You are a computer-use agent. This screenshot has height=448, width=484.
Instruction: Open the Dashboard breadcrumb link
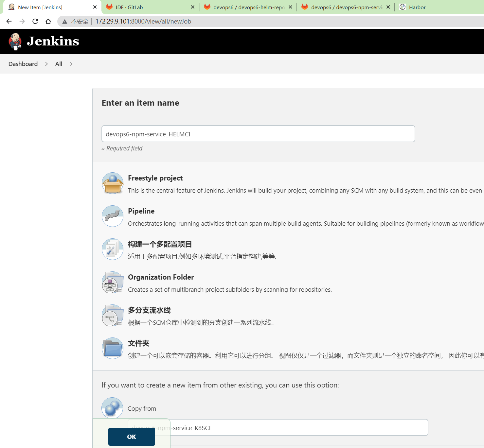click(23, 64)
